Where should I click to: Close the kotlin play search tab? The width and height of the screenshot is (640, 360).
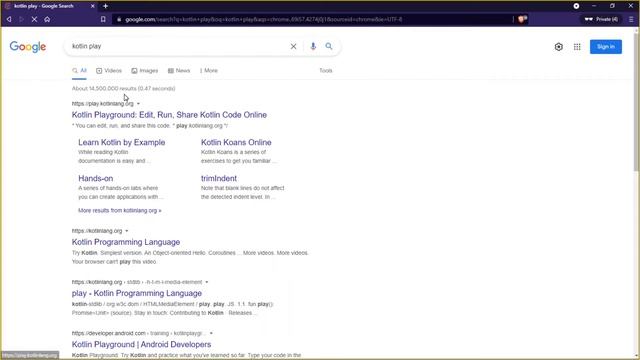[x=93, y=6]
